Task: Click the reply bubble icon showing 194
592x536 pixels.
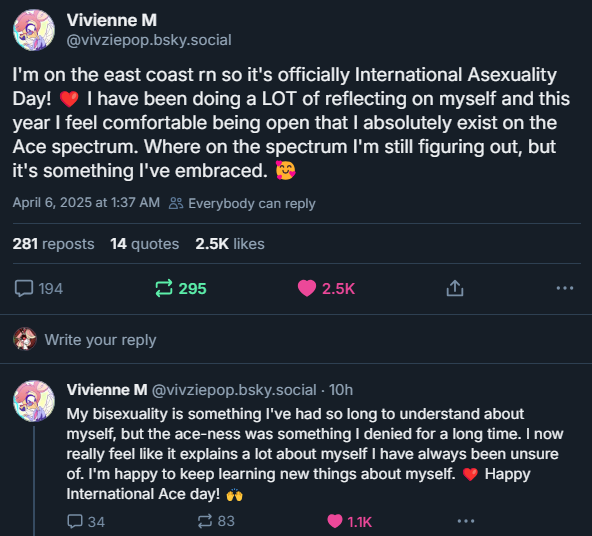Action: click(x=39, y=289)
